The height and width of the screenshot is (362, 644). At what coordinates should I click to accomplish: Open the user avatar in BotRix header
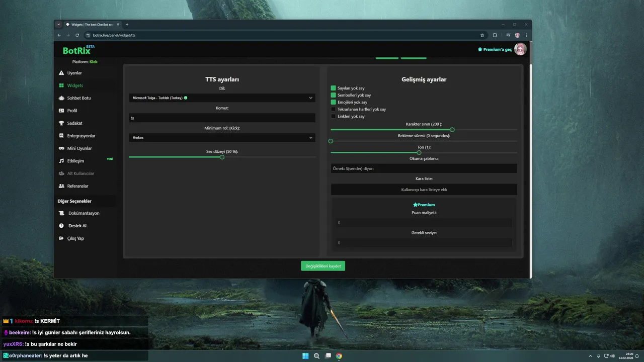520,49
